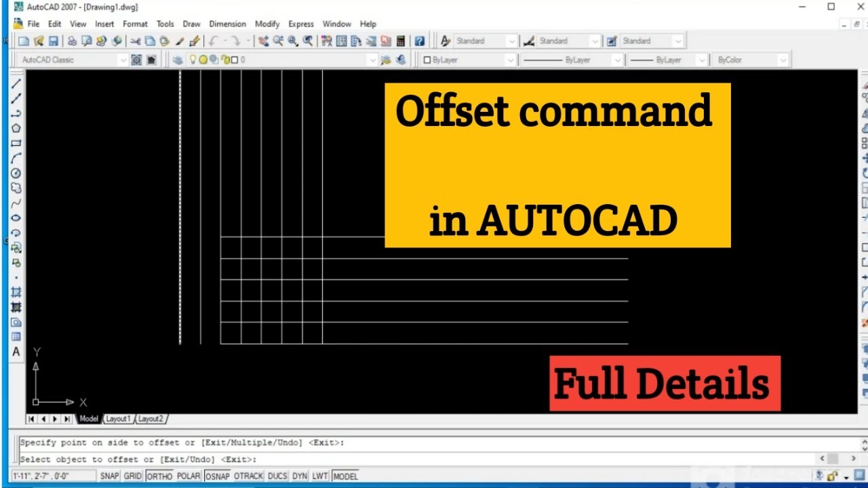Click the Plot Preview icon
Screen dimensions: 868x488
pos(87,41)
